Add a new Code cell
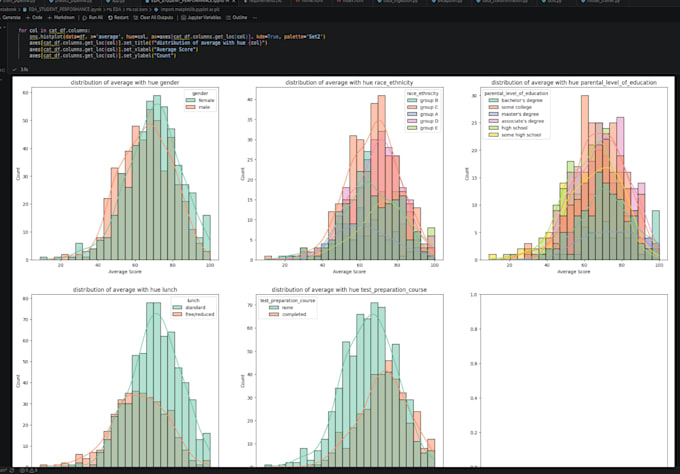The width and height of the screenshot is (680, 474). pos(34,18)
